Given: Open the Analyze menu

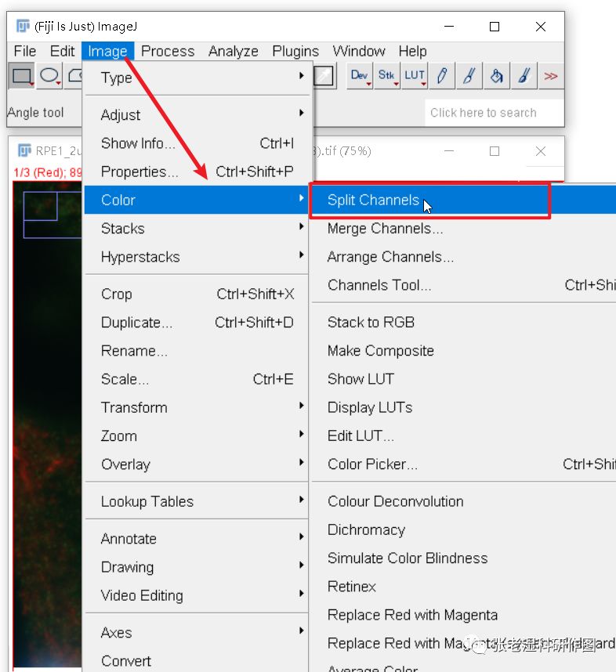Looking at the screenshot, I should [x=234, y=51].
